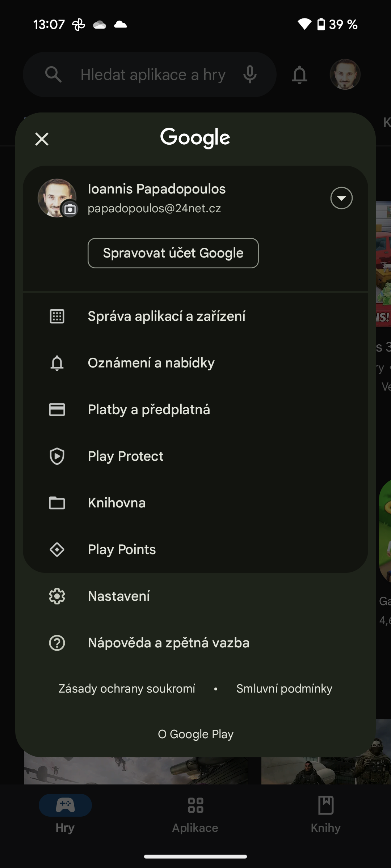Open Knihovna
The width and height of the screenshot is (391, 868).
(117, 503)
